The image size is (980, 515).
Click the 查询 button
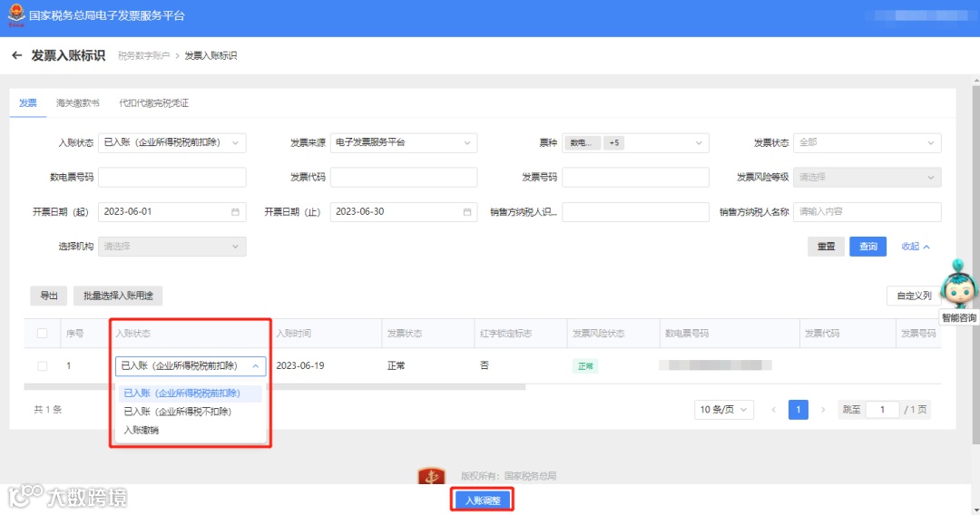pyautogui.click(x=867, y=247)
